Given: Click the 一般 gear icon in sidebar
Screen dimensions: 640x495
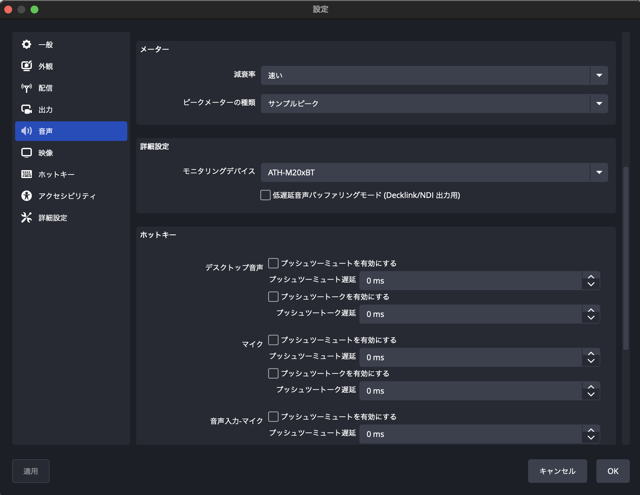Looking at the screenshot, I should [27, 45].
